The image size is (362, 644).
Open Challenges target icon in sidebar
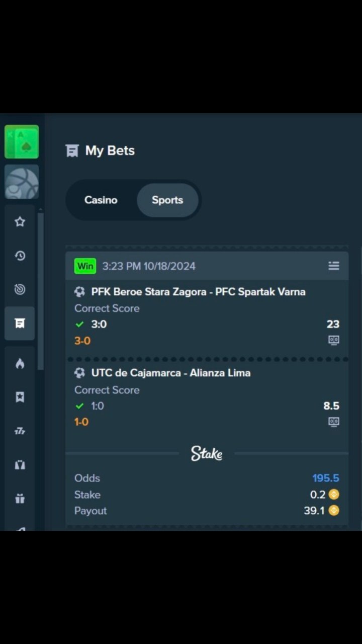(x=20, y=289)
